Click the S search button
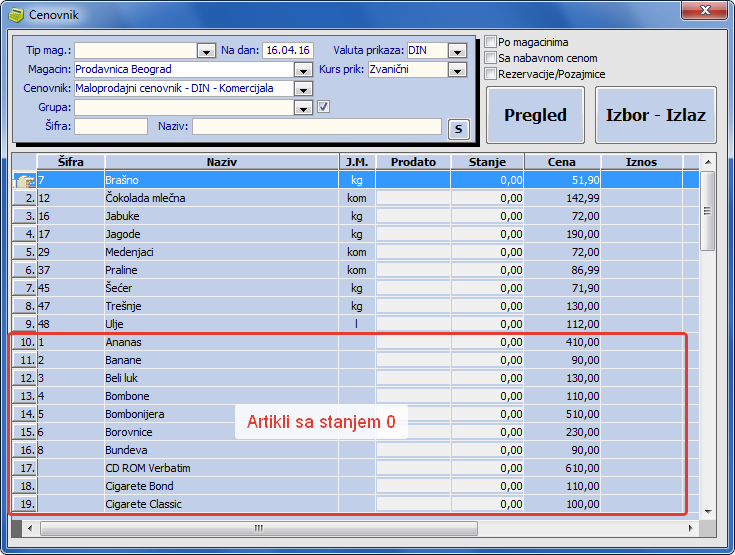735x555 pixels. 458,129
